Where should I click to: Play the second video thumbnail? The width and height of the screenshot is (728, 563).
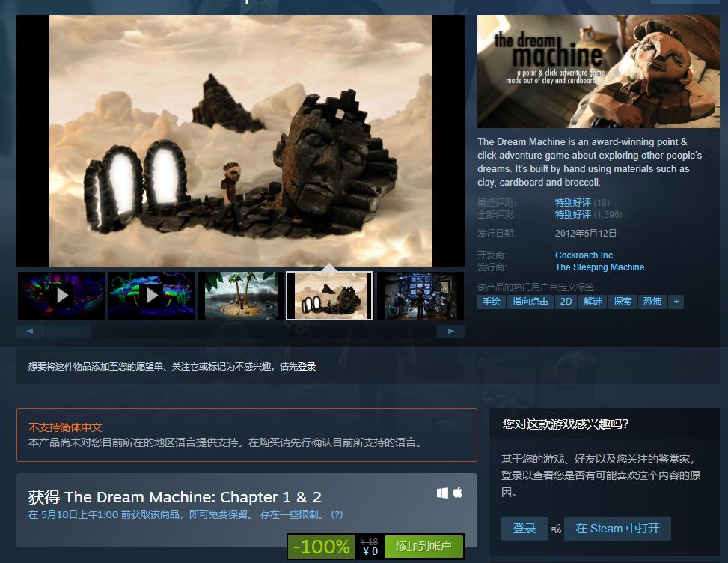point(151,295)
